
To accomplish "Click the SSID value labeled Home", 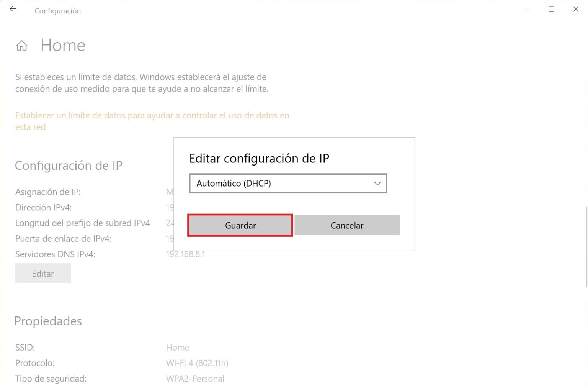I will point(177,347).
